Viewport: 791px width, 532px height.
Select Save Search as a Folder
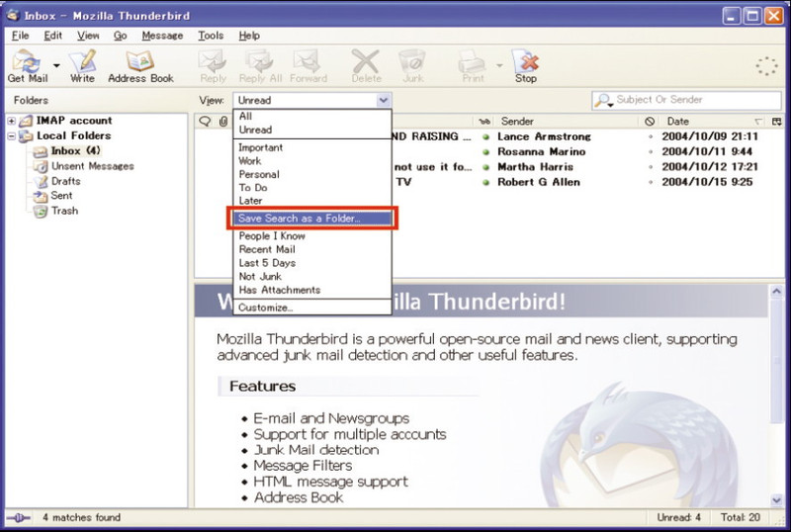[312, 219]
